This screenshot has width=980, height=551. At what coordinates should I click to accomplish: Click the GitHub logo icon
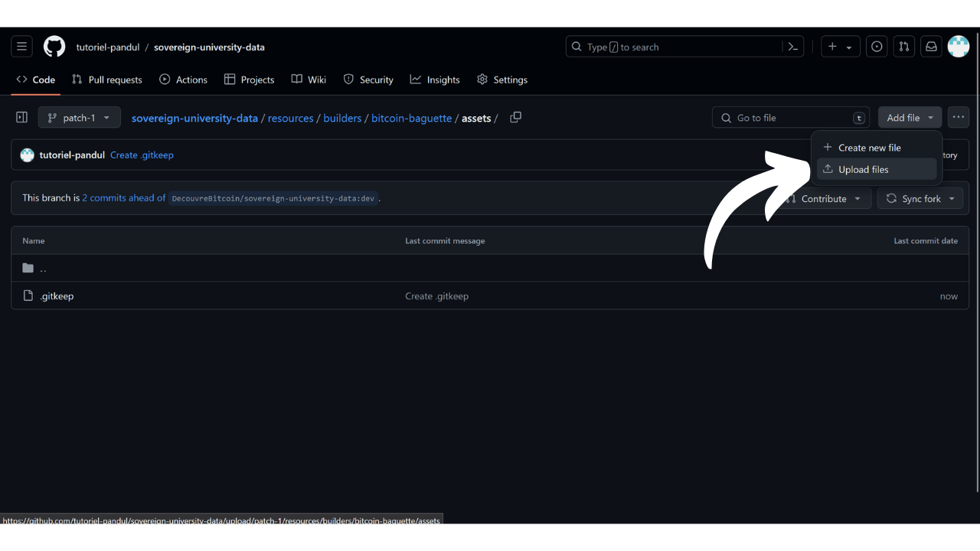(54, 47)
